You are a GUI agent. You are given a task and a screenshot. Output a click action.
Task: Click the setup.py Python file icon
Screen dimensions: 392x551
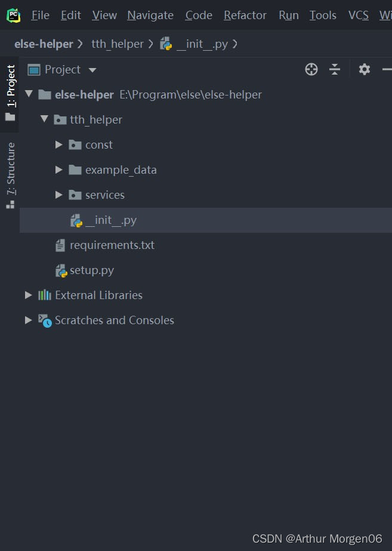pos(61,270)
